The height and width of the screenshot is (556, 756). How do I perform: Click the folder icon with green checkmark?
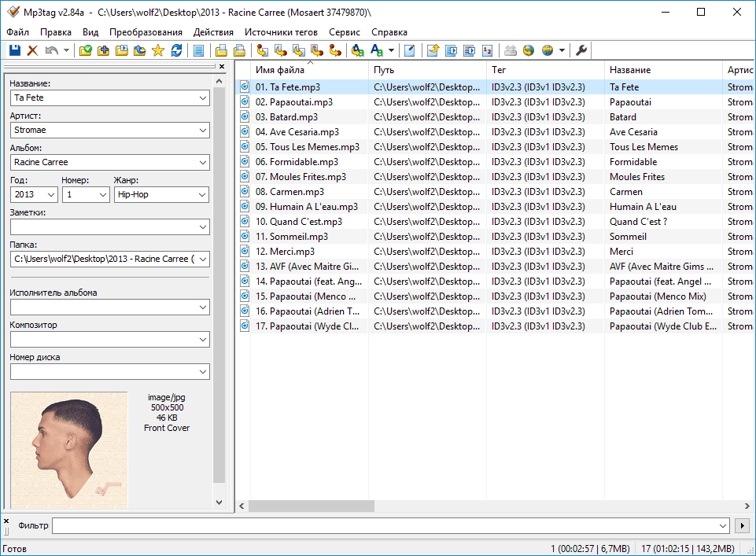[85, 50]
